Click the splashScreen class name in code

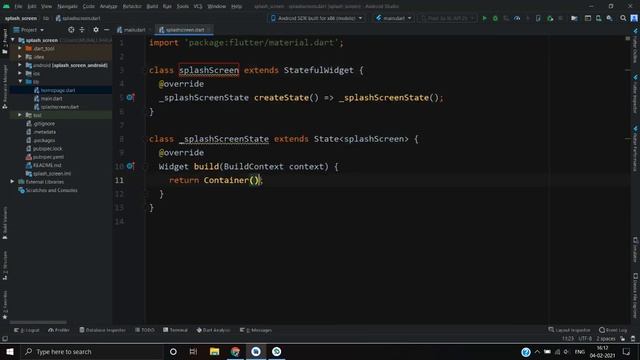pos(209,70)
